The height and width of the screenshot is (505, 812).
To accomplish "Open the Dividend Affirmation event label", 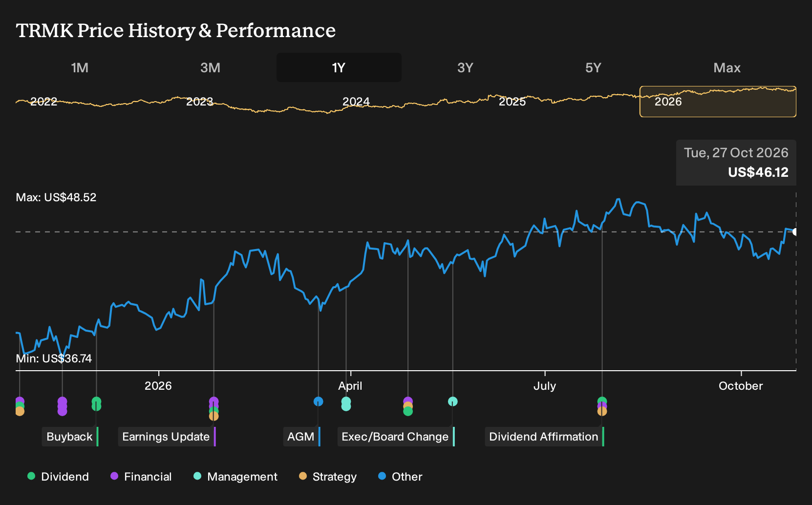I will coord(544,437).
